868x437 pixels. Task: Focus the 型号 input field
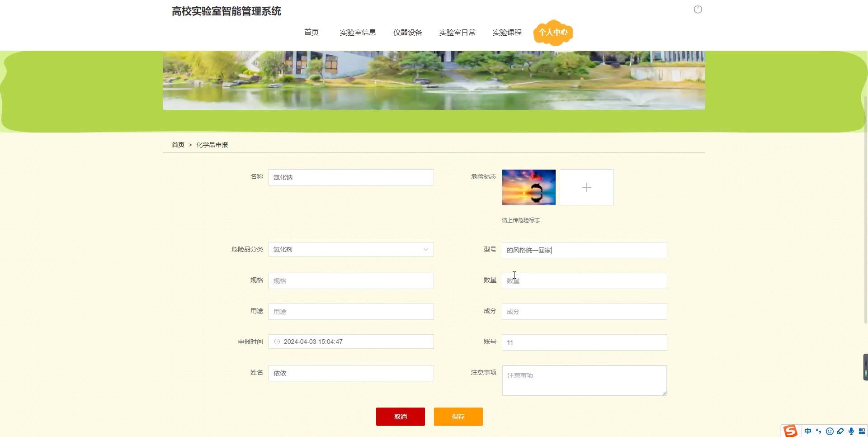tap(585, 250)
